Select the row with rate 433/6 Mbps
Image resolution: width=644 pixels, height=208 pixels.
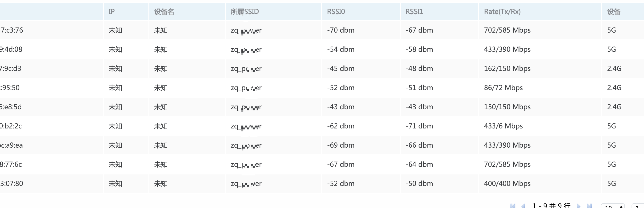[x=322, y=126]
